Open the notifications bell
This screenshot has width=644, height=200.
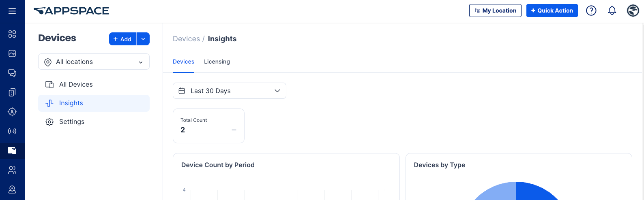pos(612,11)
